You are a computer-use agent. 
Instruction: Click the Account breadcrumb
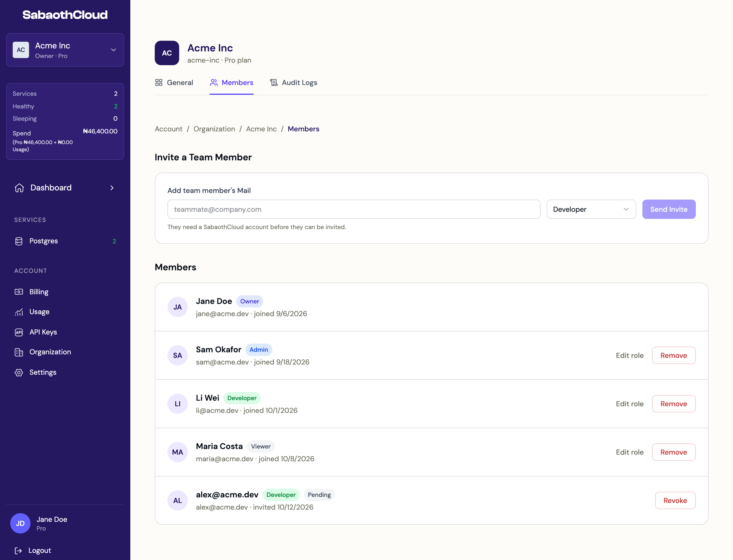pos(168,129)
